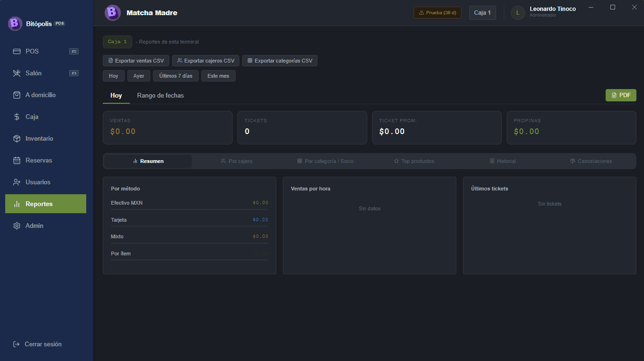Screen dimensions: 644x361
Task: Click the green PDF button
Action: click(x=621, y=95)
